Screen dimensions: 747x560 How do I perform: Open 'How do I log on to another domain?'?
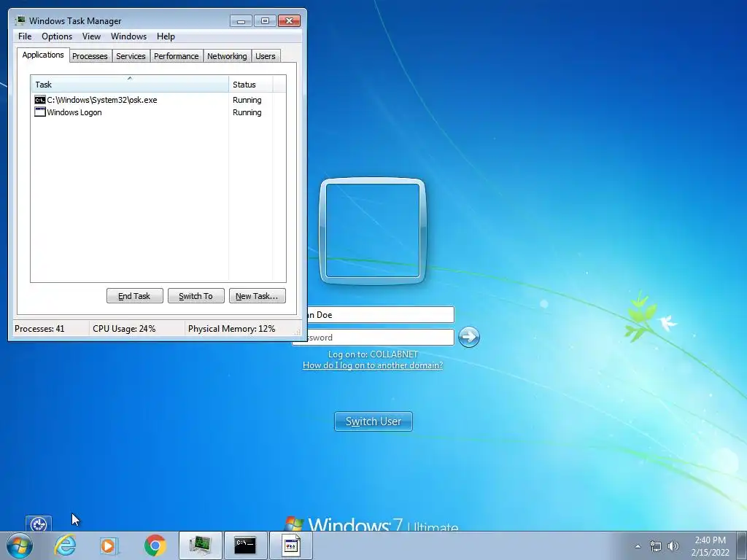[373, 365]
